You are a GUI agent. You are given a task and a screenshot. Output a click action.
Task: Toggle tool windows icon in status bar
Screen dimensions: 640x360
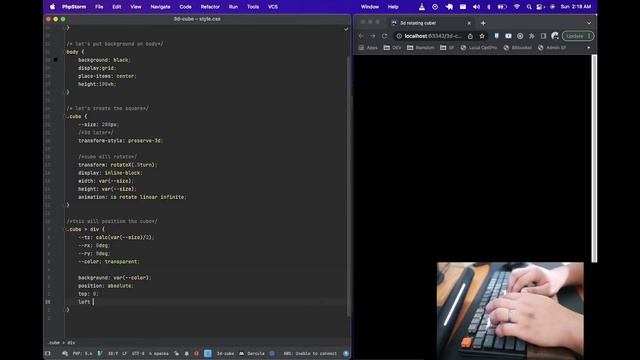pos(48,353)
